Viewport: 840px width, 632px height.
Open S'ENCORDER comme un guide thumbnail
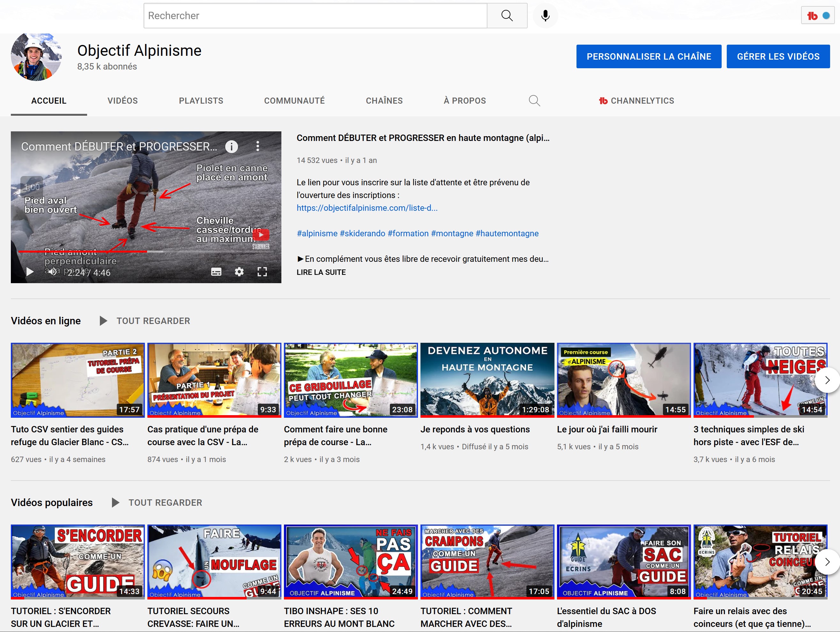coord(78,562)
